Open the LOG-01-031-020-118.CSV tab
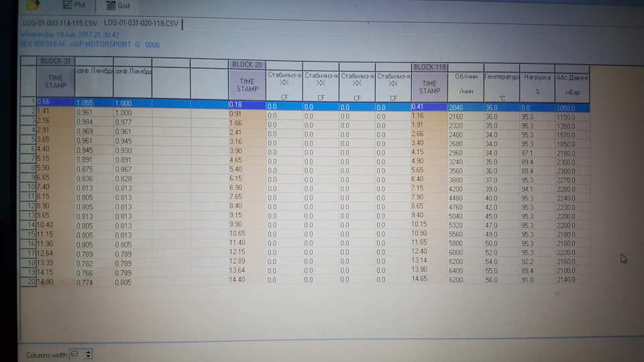Screen dimensions: 644x362 tap(141, 23)
